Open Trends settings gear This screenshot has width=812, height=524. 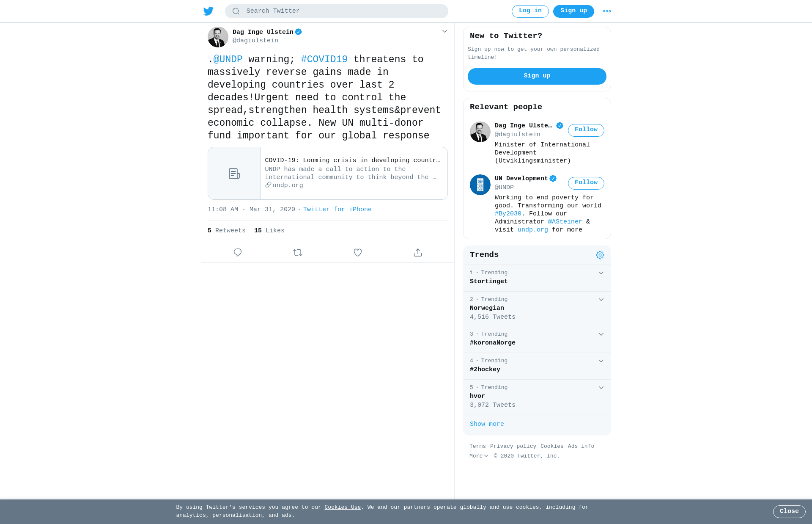coord(600,255)
